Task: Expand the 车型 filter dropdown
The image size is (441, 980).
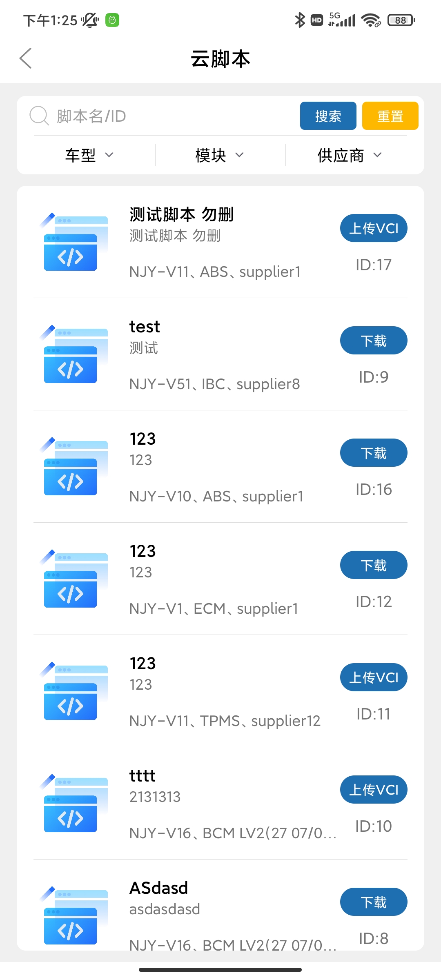Action: point(89,155)
